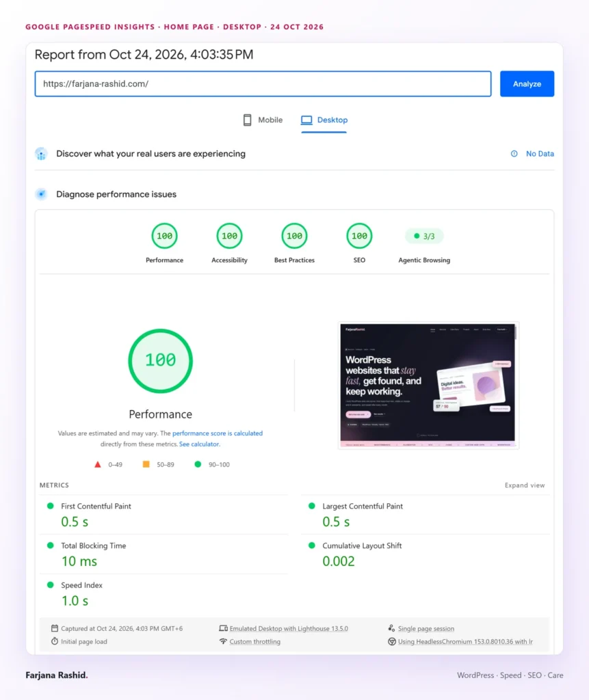Open the SEO score gauge

point(359,236)
